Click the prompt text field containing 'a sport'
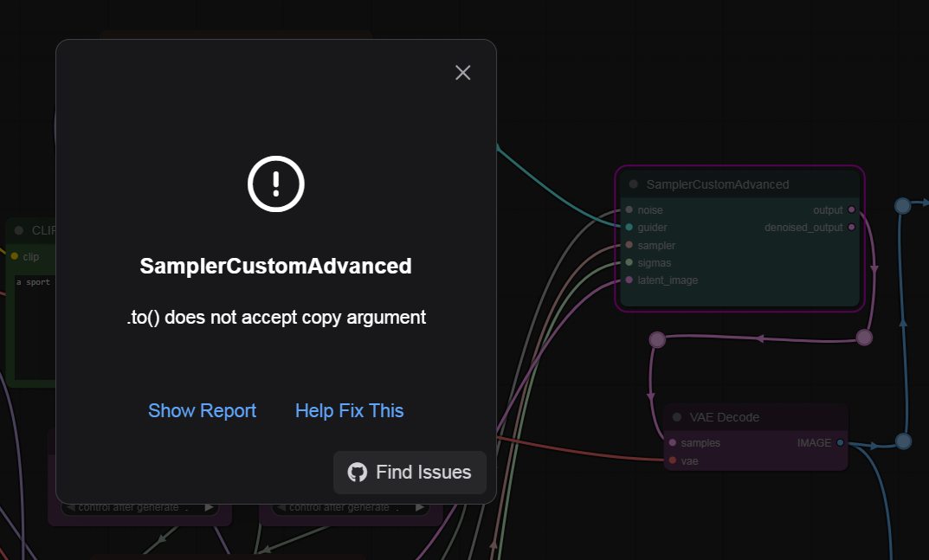This screenshot has height=560, width=929. click(x=35, y=320)
